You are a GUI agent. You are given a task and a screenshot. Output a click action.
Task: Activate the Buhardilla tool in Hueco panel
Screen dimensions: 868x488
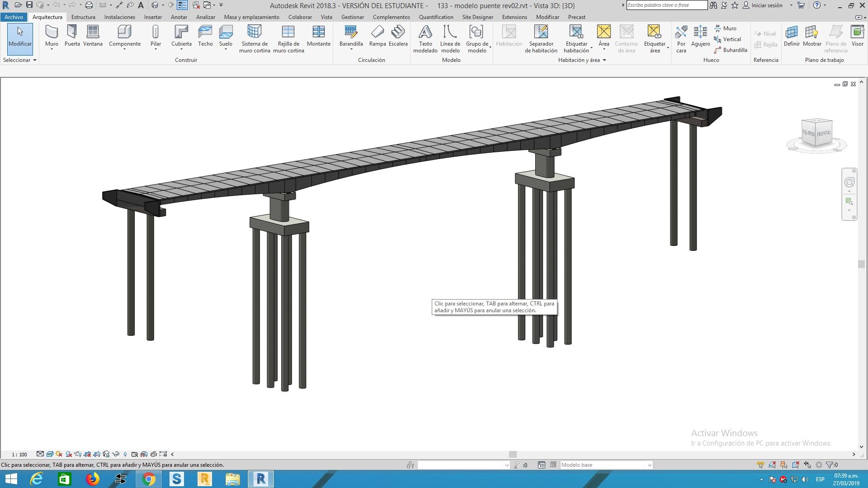click(731, 50)
